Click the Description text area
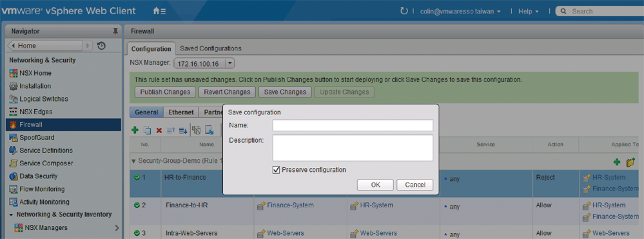This screenshot has width=644, height=239. tap(353, 148)
